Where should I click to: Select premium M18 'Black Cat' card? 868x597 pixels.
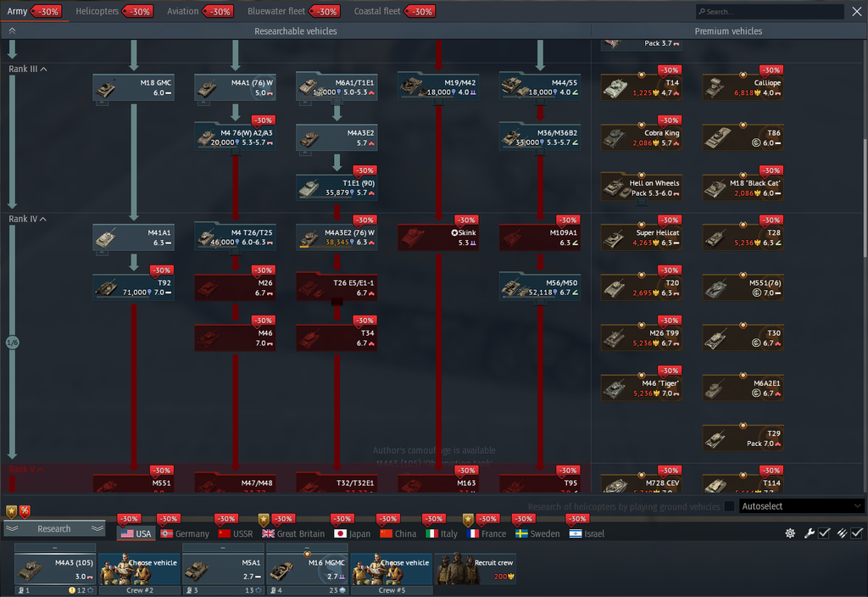pyautogui.click(x=743, y=187)
